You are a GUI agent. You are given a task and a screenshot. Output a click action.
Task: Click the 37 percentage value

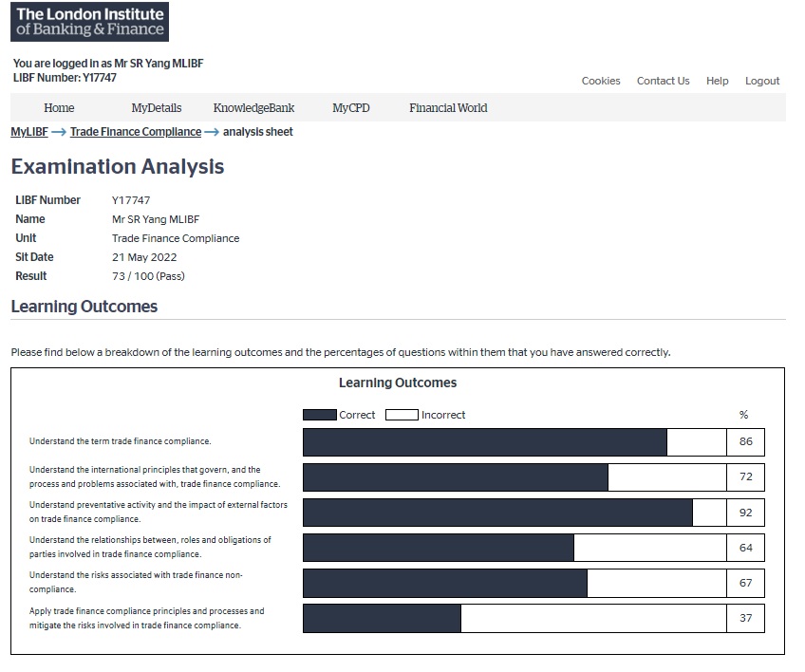(x=745, y=618)
